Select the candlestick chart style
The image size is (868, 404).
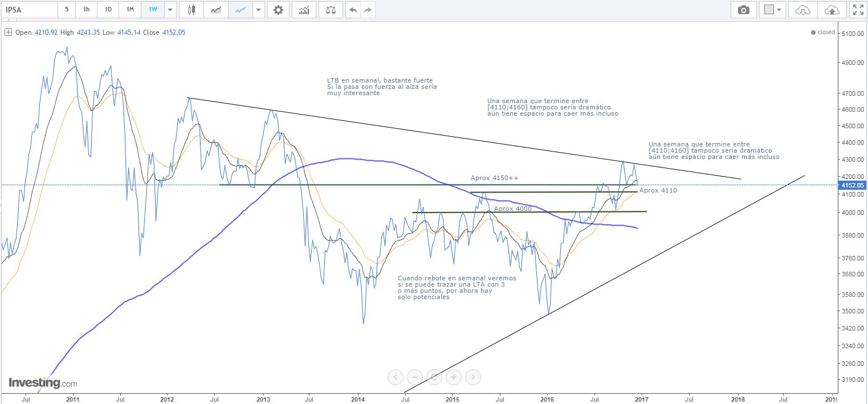pyautogui.click(x=191, y=10)
